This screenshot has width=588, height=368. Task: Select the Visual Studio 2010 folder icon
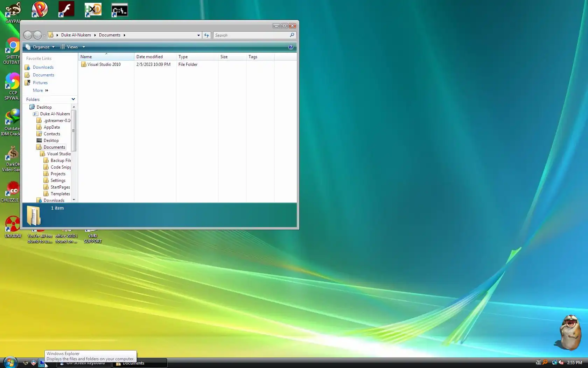pos(84,64)
